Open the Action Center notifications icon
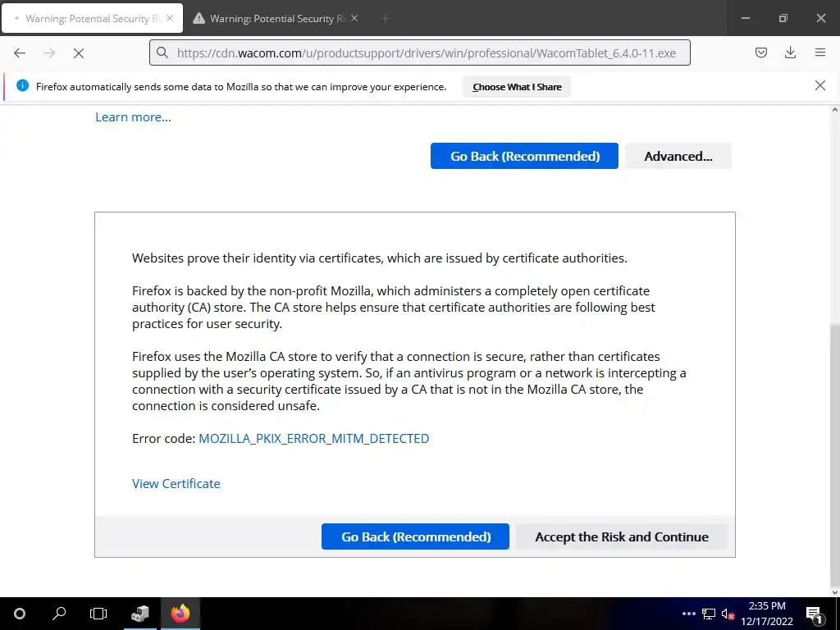 [813, 614]
